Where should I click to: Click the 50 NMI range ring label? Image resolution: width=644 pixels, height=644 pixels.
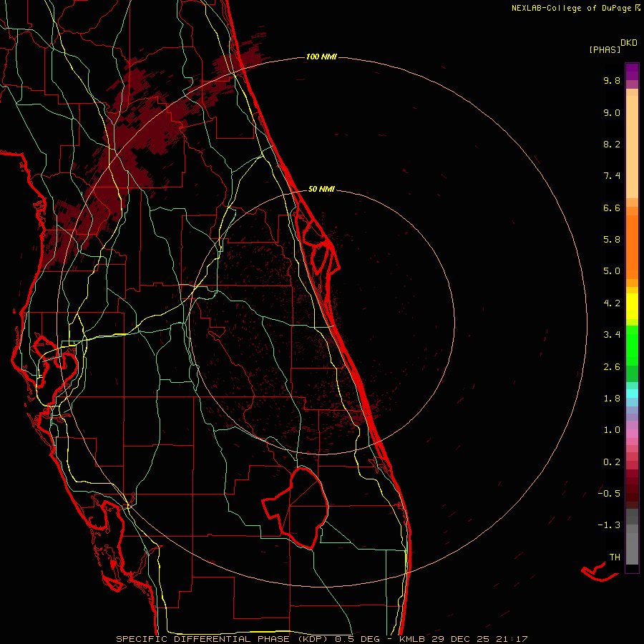point(321,189)
